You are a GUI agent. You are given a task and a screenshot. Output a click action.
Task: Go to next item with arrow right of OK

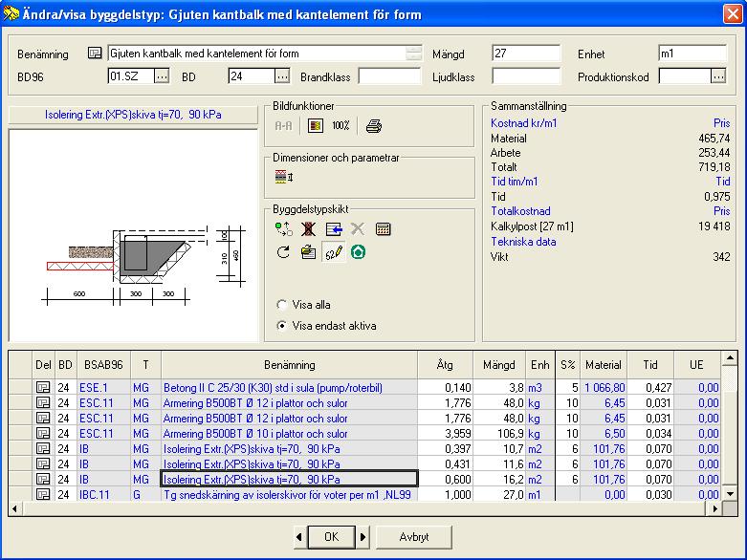[363, 537]
